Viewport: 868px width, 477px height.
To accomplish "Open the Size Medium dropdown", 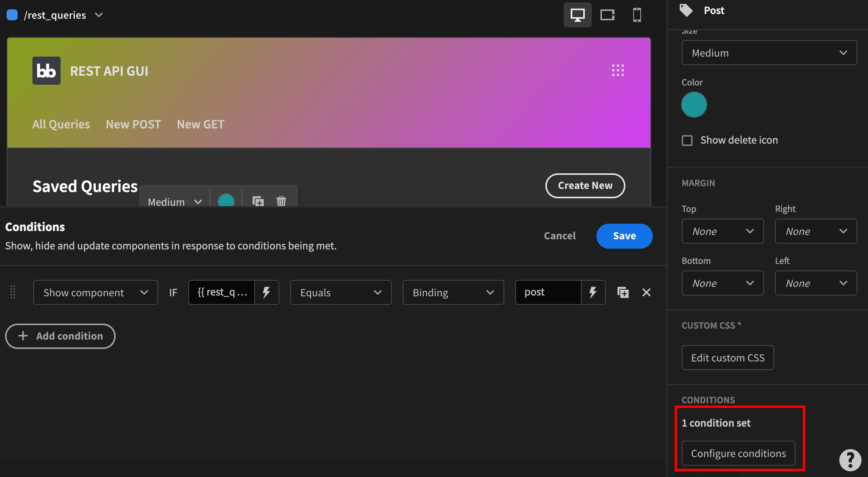I will (x=769, y=53).
